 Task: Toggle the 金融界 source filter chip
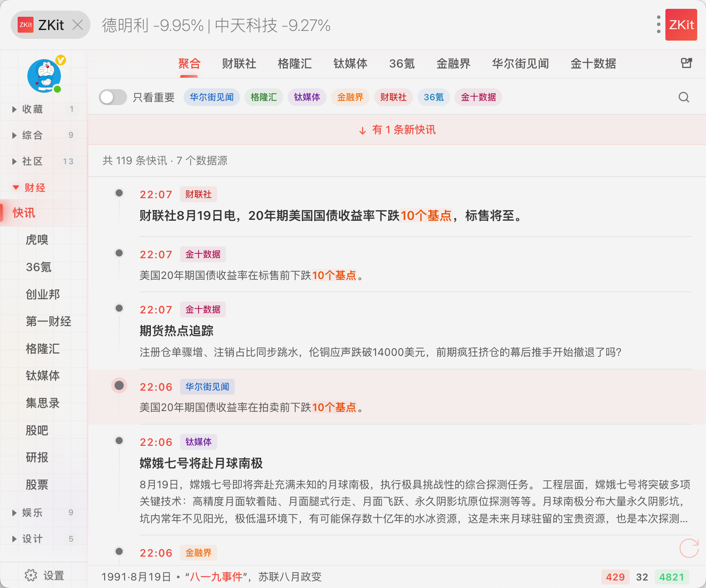[350, 97]
